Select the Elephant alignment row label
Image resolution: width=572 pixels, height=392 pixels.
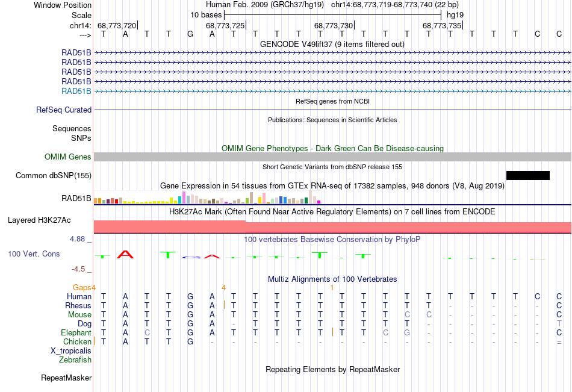76,333
